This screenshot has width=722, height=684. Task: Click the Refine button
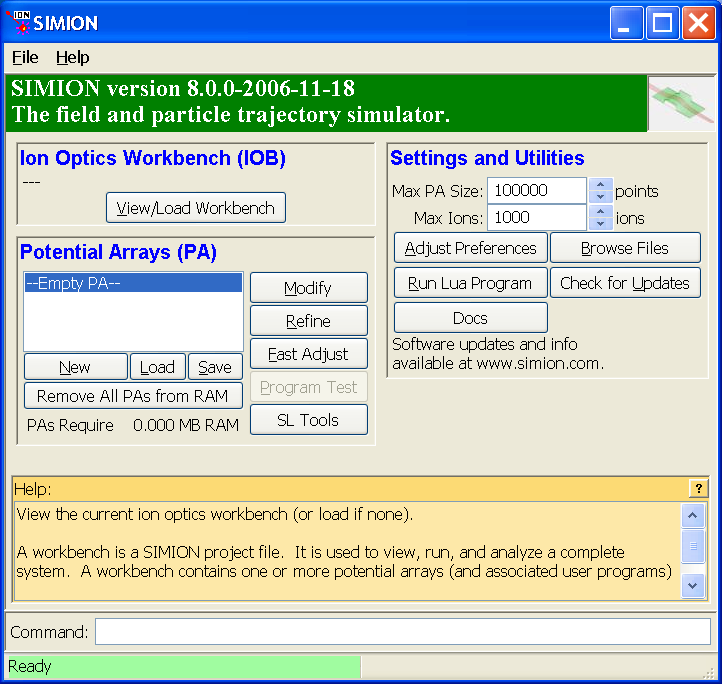tap(309, 321)
